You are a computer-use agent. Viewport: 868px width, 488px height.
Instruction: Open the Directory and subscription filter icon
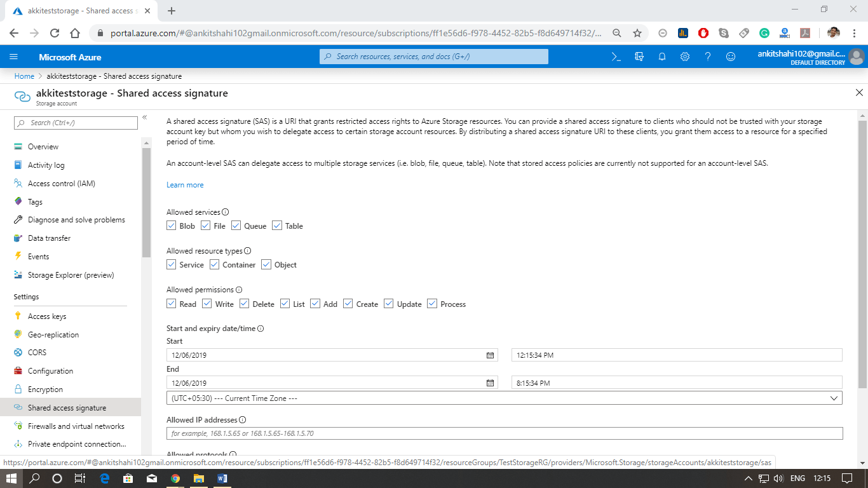tap(639, 57)
